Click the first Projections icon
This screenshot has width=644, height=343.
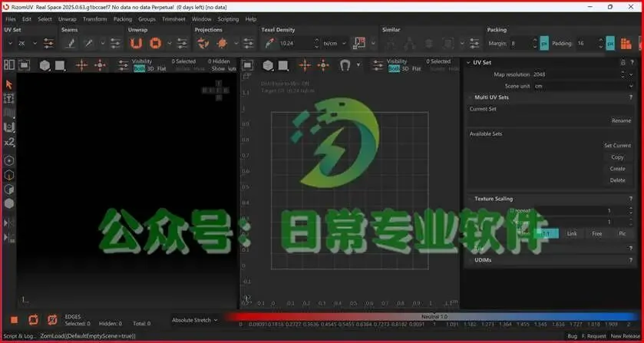[x=203, y=43]
